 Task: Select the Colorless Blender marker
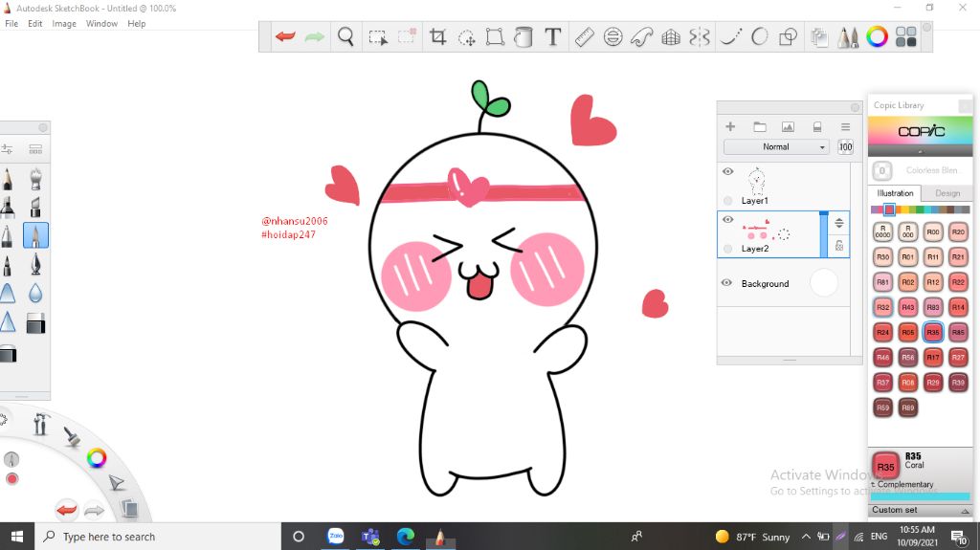[x=881, y=170]
